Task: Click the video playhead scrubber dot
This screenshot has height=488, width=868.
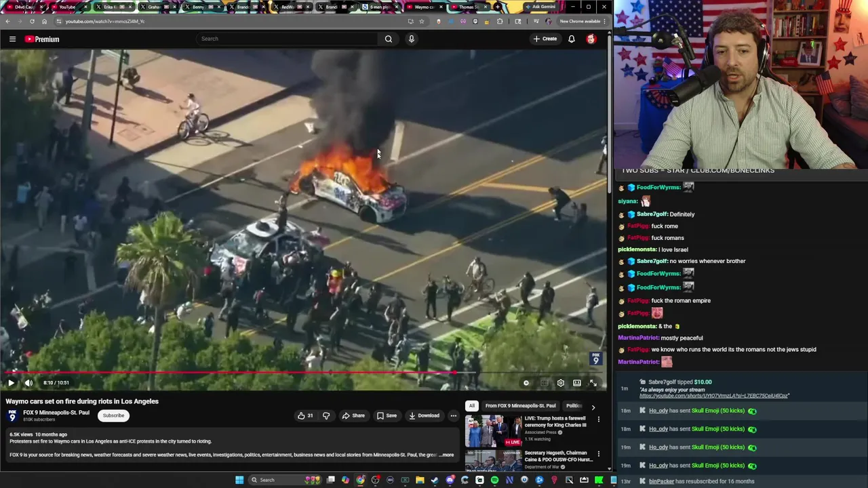Action: (x=456, y=373)
